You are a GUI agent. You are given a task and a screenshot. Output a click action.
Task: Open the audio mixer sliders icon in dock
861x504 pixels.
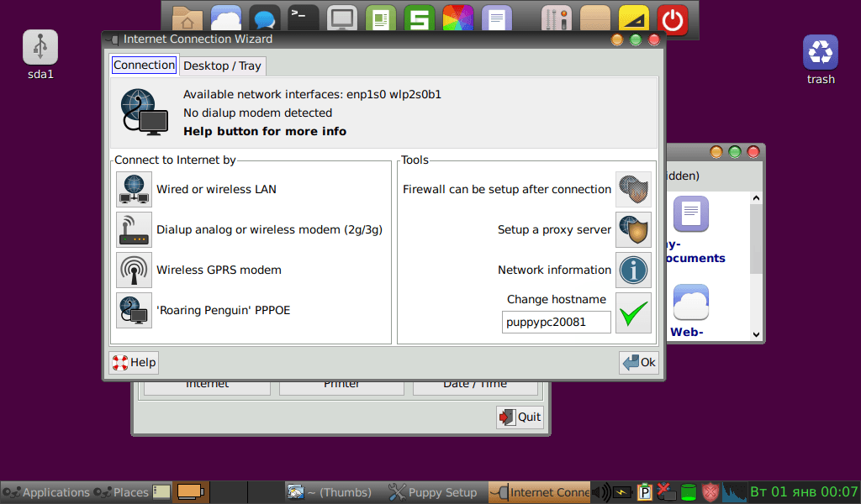[x=557, y=20]
